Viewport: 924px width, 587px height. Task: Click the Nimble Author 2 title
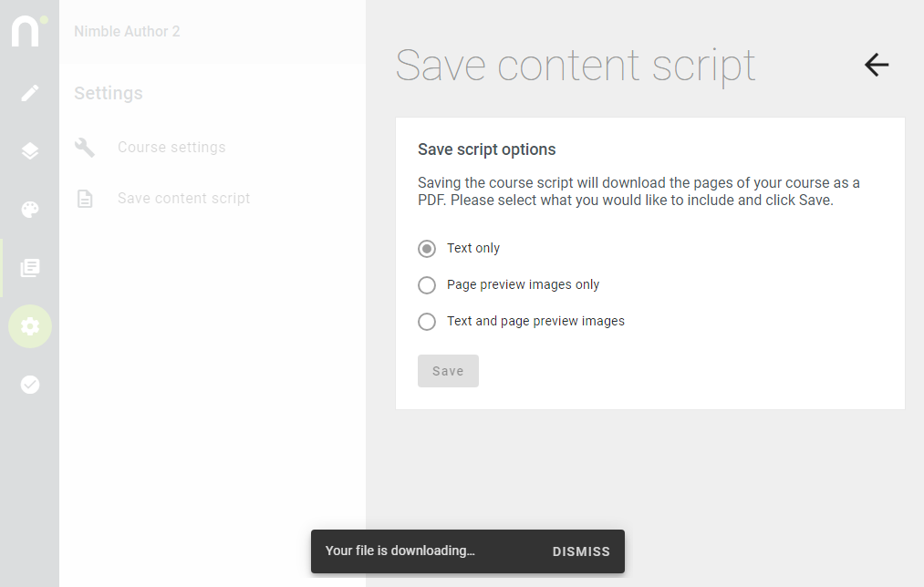(x=127, y=31)
